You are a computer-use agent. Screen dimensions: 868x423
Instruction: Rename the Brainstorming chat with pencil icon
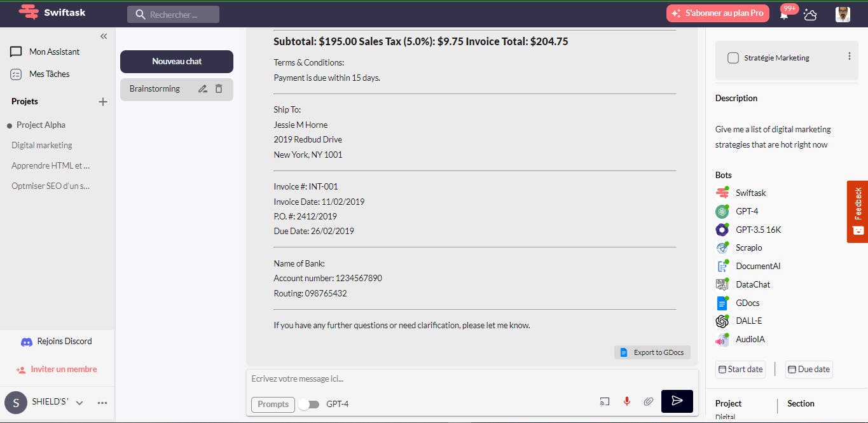203,89
